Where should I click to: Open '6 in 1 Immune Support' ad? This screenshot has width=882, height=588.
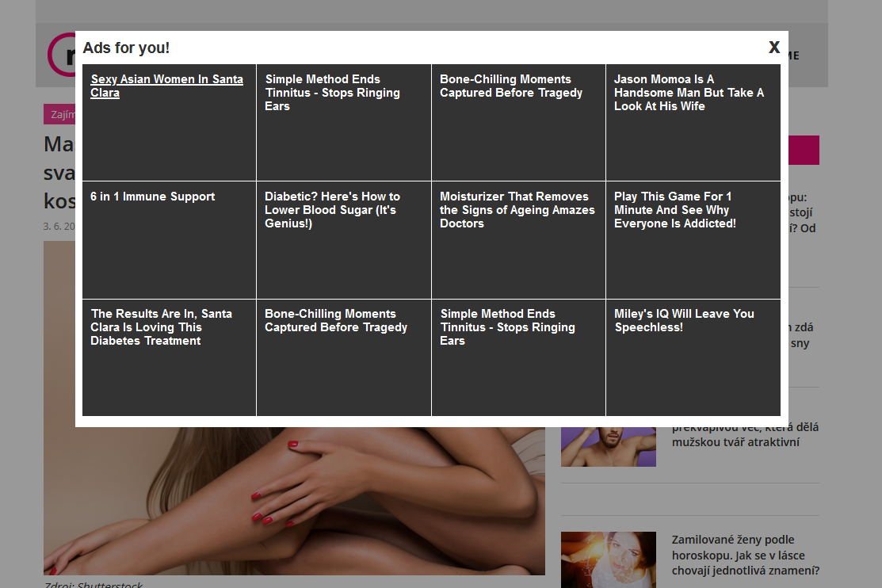click(x=170, y=240)
